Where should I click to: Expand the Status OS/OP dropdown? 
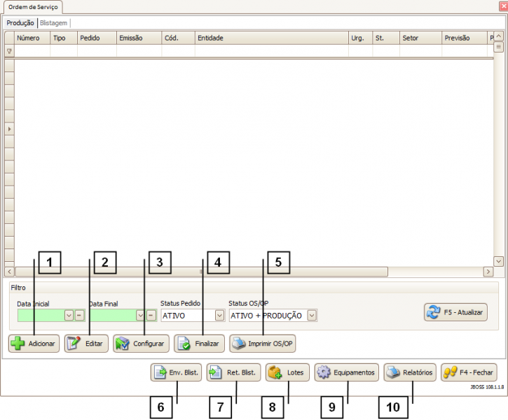click(x=312, y=316)
